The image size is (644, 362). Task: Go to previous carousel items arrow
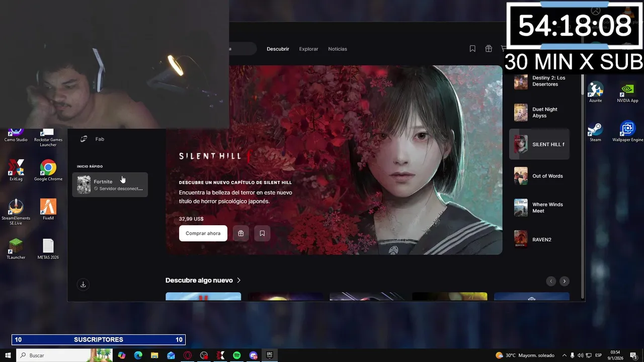tap(551, 281)
